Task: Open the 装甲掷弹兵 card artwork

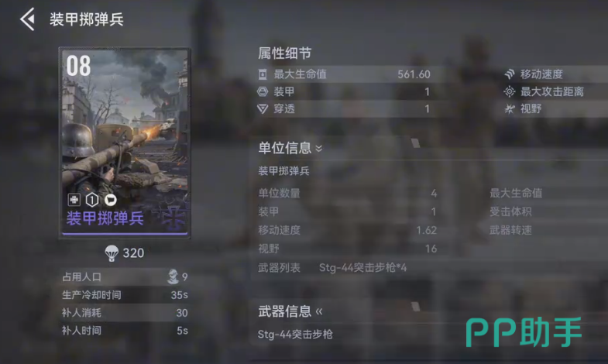Action: click(x=125, y=142)
